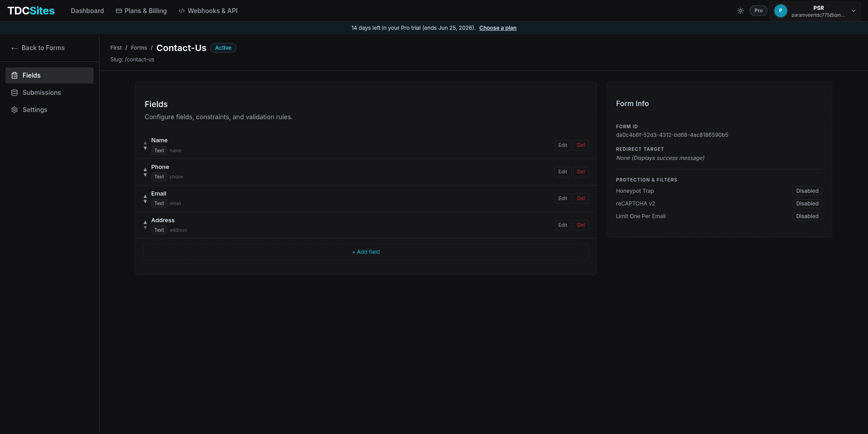Move the Name field up
Image resolution: width=868 pixels, height=434 pixels.
click(145, 143)
